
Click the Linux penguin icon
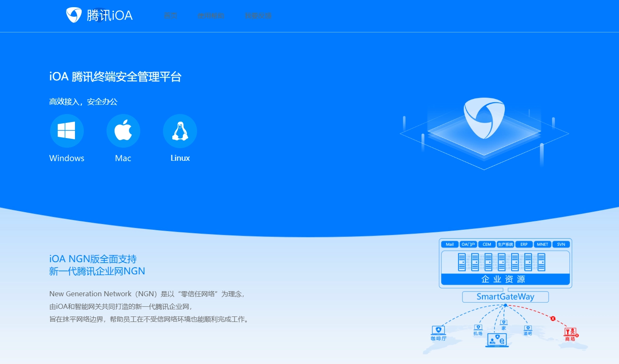point(180,131)
